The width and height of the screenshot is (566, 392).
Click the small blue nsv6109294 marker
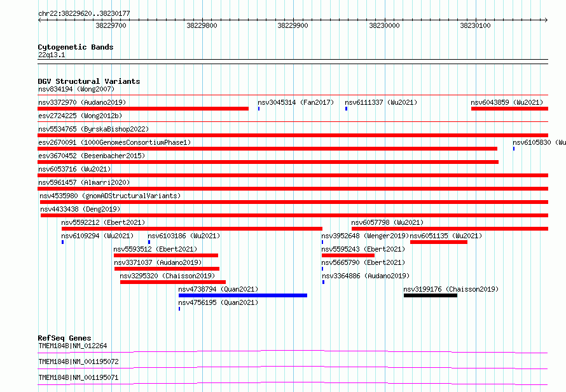[63, 242]
